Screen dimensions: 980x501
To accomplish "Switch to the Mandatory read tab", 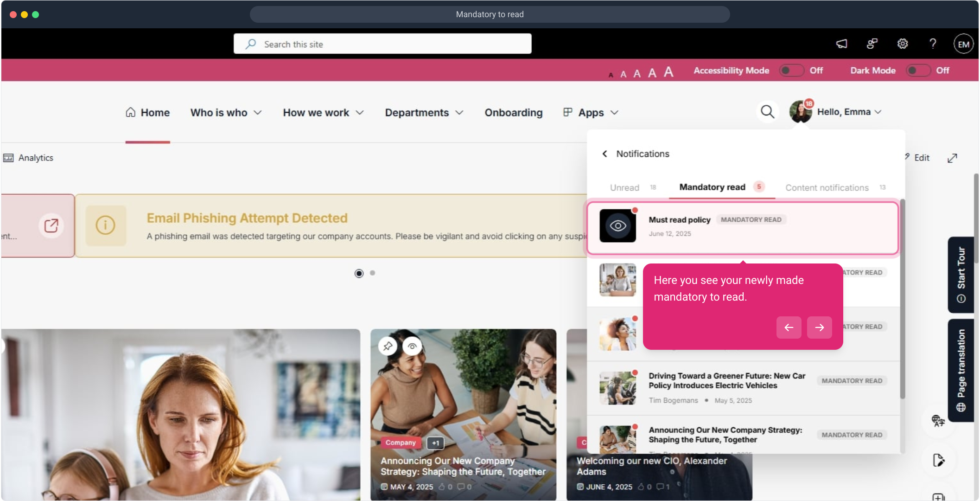I will pyautogui.click(x=722, y=187).
